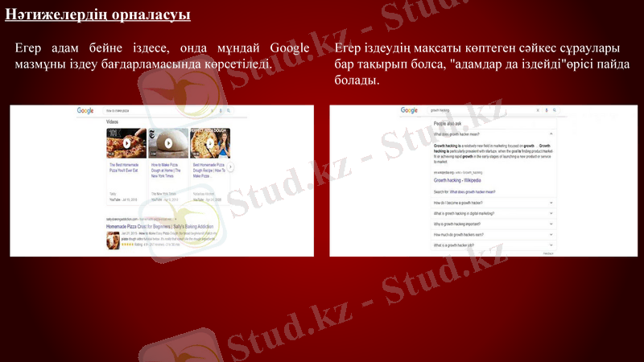Viewport: 644px width, 362px height.
Task: Play 'The Best Homemade Pizza You'll Ever Eat' video
Action: (126, 143)
